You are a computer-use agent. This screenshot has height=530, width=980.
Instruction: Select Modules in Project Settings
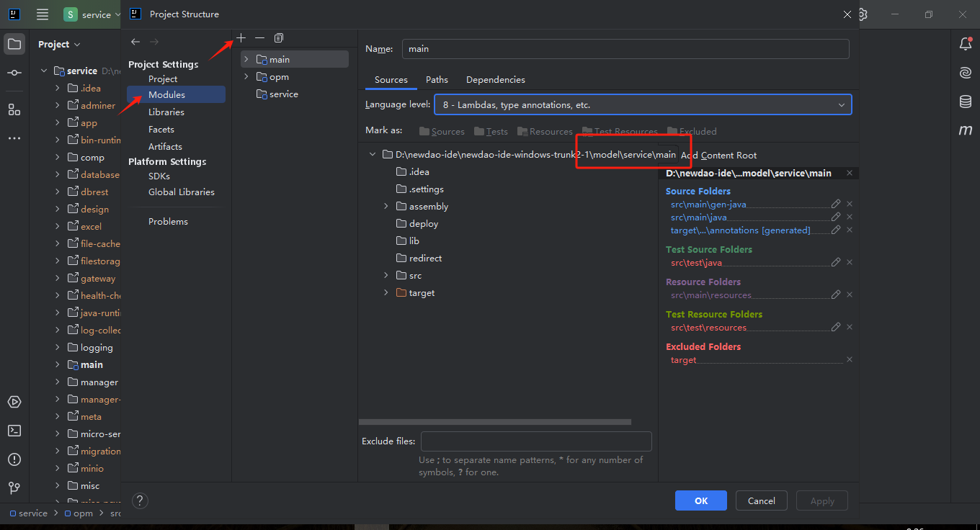(177, 94)
